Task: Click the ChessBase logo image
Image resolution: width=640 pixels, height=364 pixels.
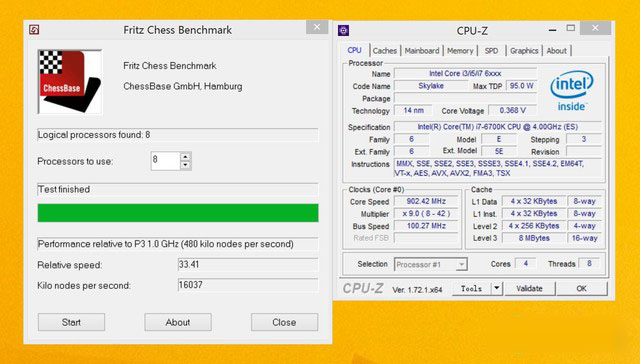Action: pos(70,82)
